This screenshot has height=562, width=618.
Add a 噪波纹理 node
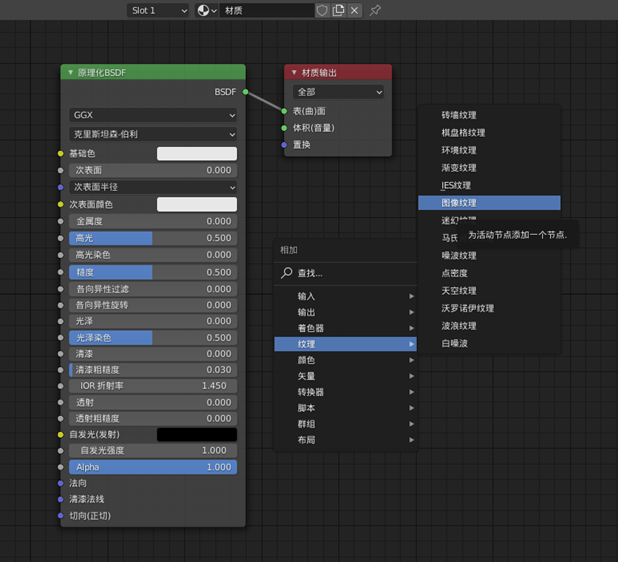point(489,256)
